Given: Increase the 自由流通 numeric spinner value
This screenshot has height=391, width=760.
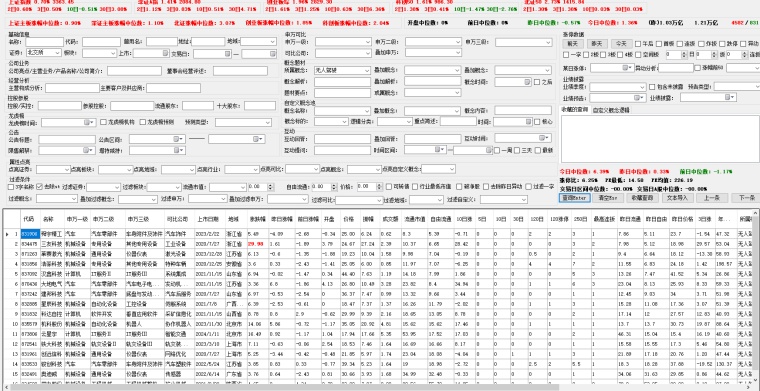Looking at the screenshot, I should (x=334, y=185).
